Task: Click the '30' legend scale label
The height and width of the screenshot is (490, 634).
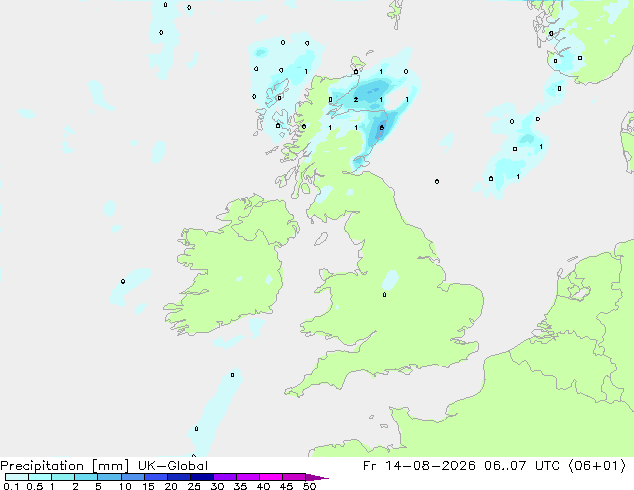Action: 217,486
